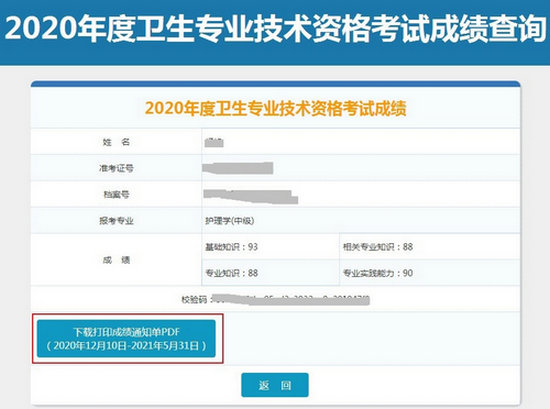Click the 返回 button

pyautogui.click(x=275, y=385)
